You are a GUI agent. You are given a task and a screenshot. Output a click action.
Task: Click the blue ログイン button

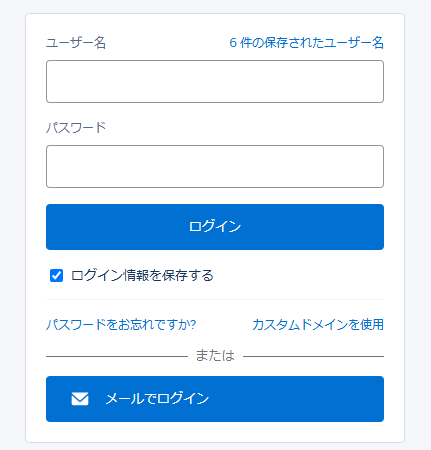(x=215, y=227)
